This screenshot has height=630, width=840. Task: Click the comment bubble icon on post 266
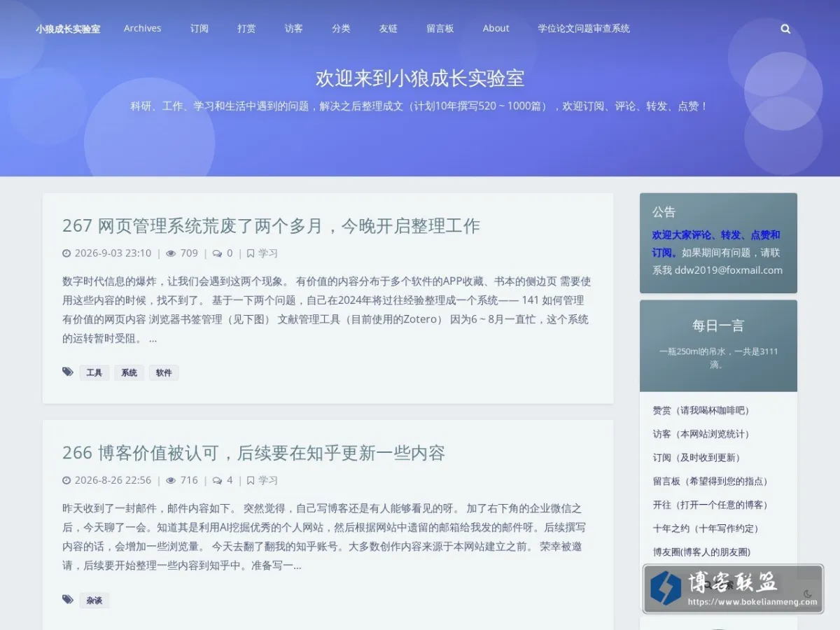[x=218, y=480]
